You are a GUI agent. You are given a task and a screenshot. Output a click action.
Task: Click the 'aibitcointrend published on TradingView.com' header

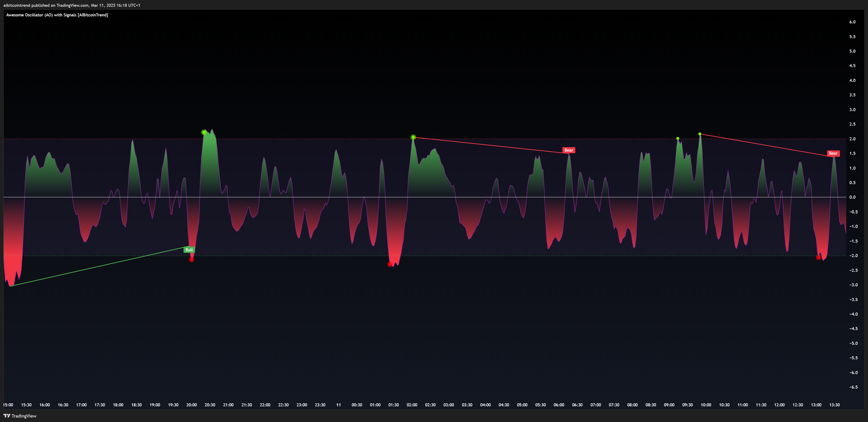coord(72,5)
